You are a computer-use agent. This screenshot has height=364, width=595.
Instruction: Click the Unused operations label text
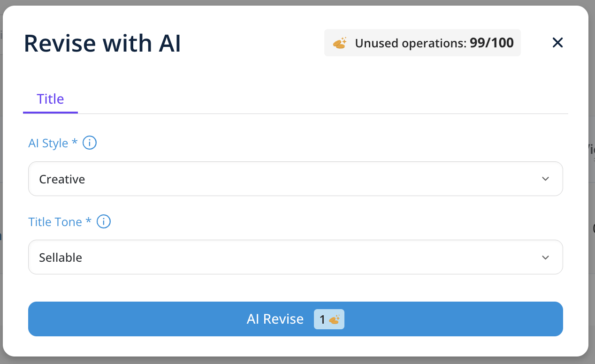point(411,43)
